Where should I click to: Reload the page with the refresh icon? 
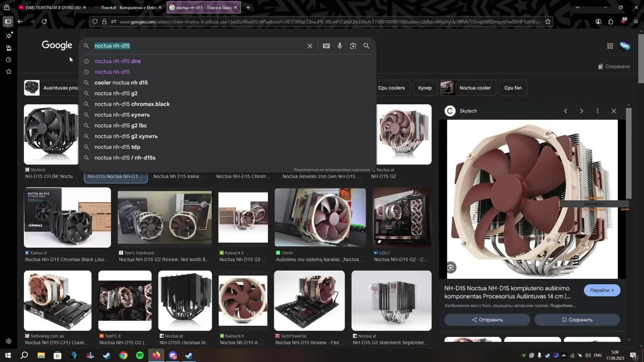click(44, 22)
